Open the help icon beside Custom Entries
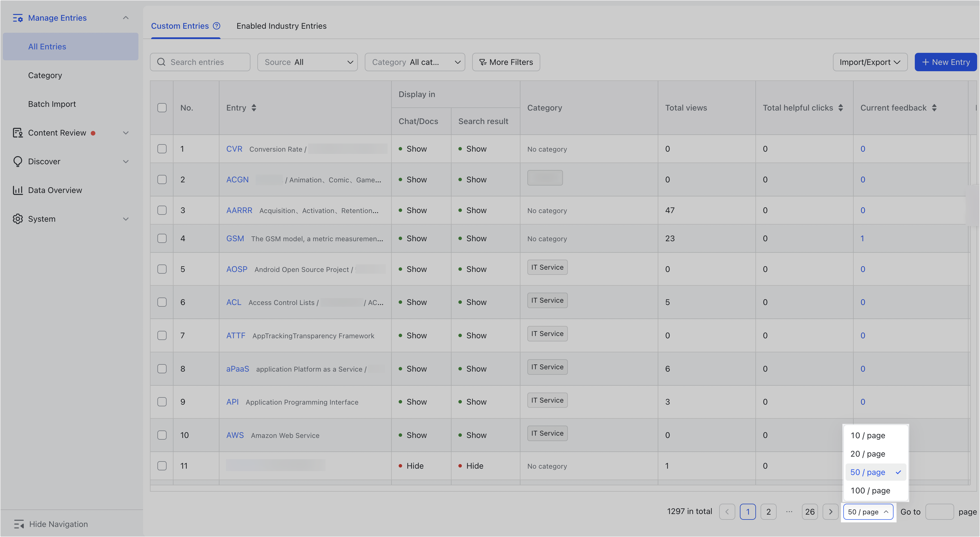 217,26
